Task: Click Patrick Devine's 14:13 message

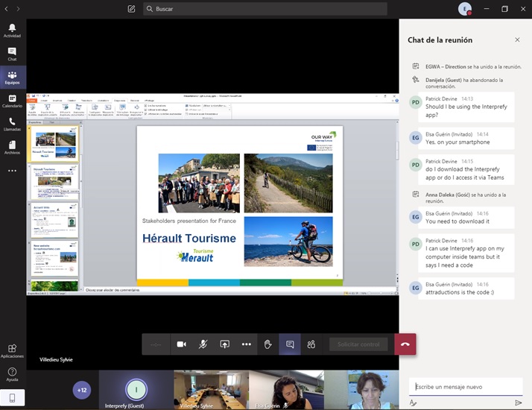Action: [466, 107]
